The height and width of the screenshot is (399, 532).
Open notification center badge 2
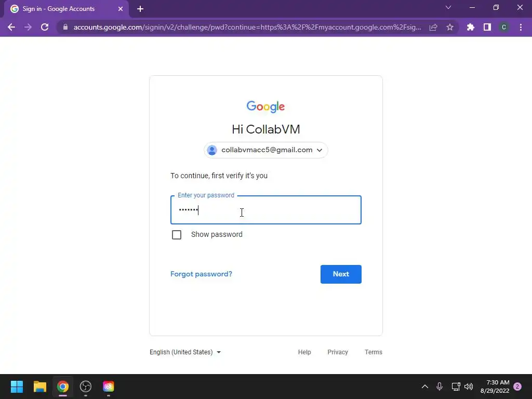point(517,387)
